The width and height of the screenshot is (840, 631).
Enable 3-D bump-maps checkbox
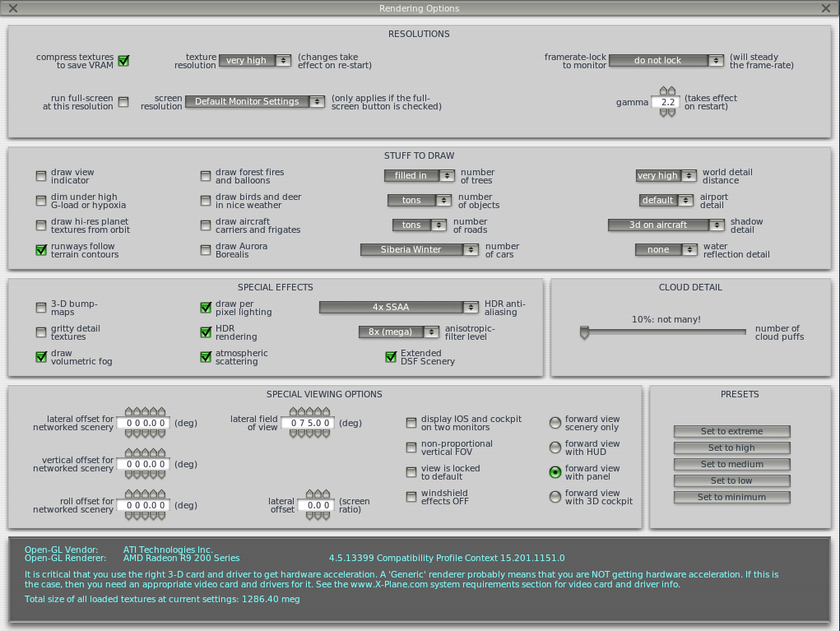(41, 308)
